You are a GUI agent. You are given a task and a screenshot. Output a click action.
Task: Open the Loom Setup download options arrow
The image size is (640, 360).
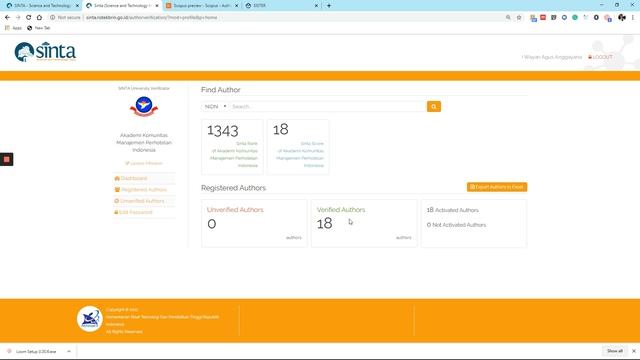click(69, 351)
